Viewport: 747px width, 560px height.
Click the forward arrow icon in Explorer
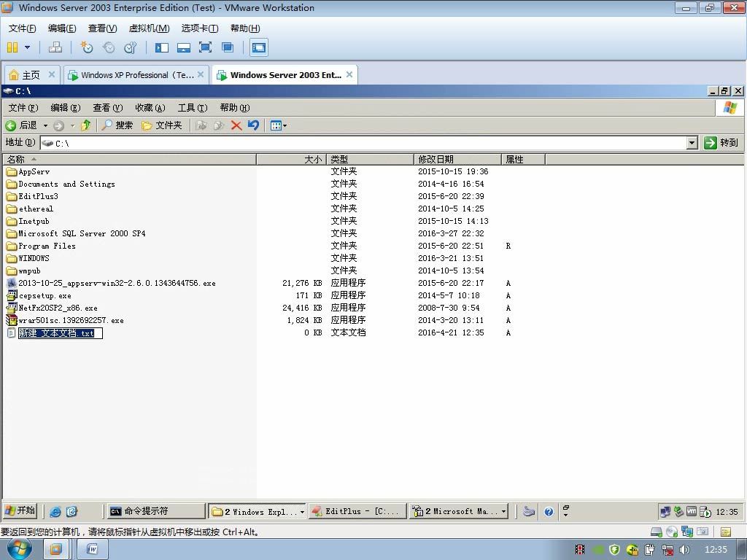[x=59, y=125]
